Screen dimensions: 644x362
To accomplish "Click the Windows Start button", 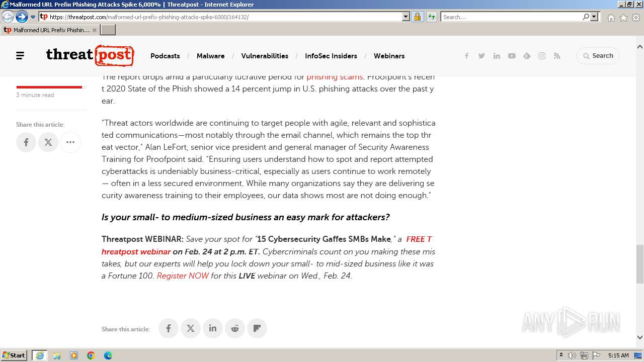I will tap(14, 355).
